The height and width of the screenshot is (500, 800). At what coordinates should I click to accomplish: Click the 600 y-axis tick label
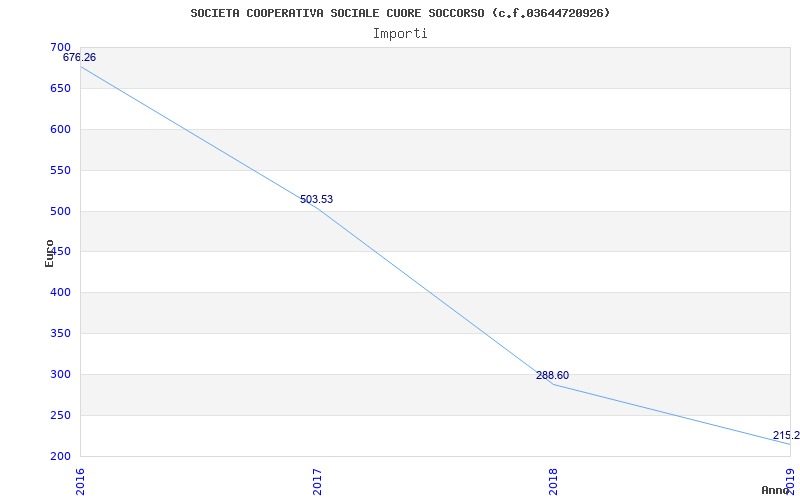pos(60,130)
